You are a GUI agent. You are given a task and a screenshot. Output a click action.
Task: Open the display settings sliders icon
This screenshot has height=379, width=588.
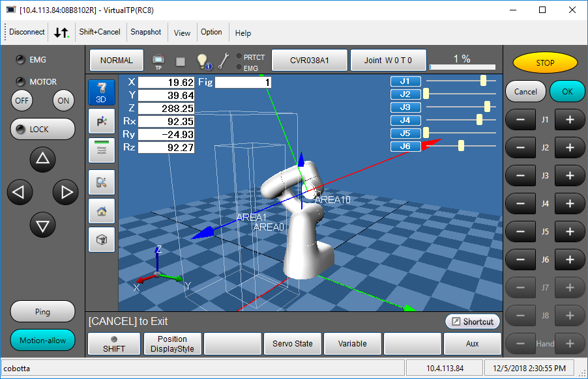tap(101, 150)
